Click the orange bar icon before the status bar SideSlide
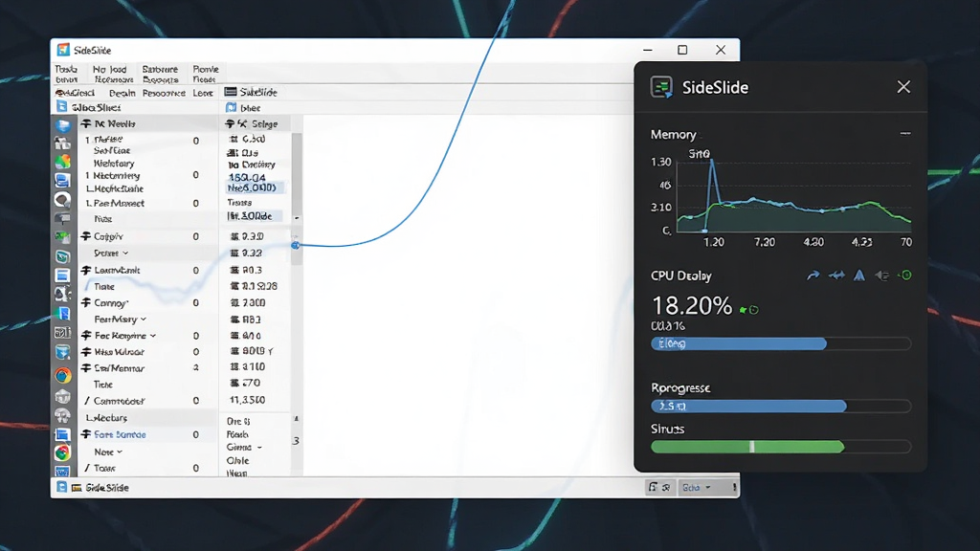The height and width of the screenshot is (551, 980). 77,488
